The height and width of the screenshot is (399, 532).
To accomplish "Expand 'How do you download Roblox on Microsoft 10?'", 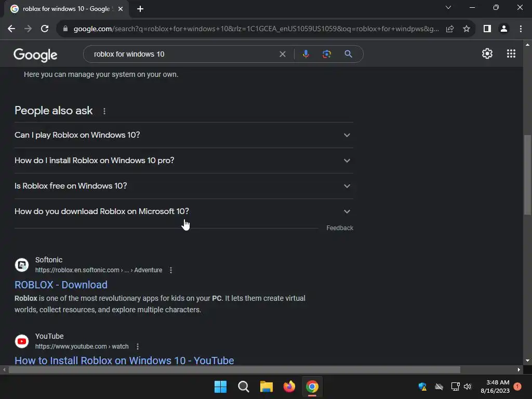I will pyautogui.click(x=184, y=211).
